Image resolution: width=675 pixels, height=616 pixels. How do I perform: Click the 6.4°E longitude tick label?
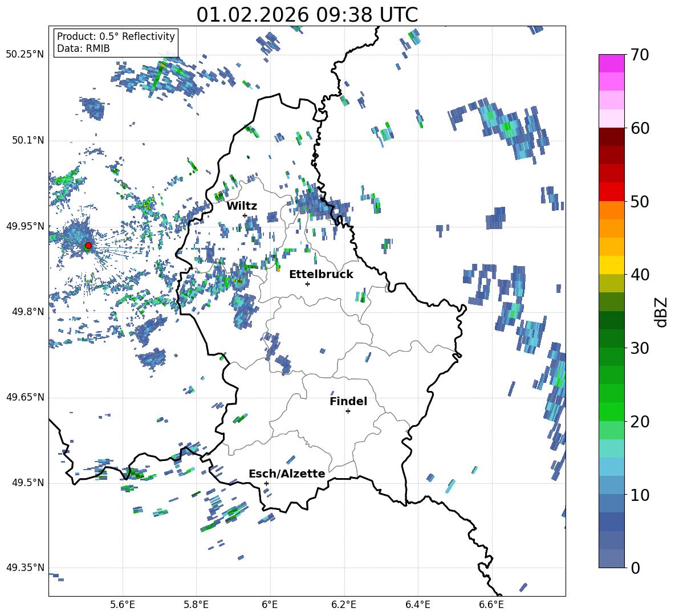418,605
